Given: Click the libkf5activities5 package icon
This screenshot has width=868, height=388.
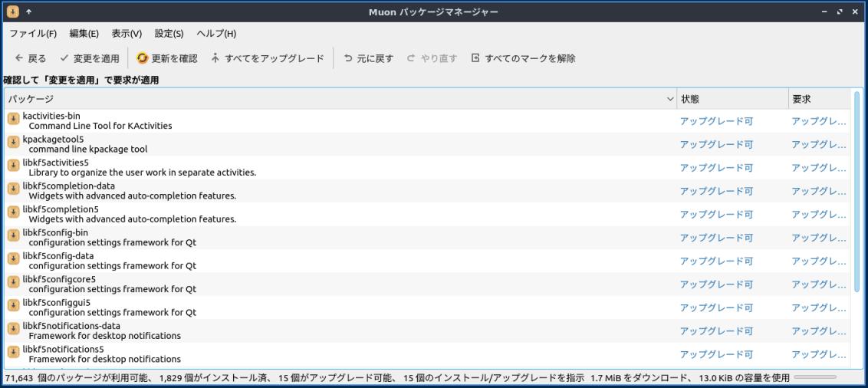Looking at the screenshot, I should pyautogui.click(x=13, y=166).
